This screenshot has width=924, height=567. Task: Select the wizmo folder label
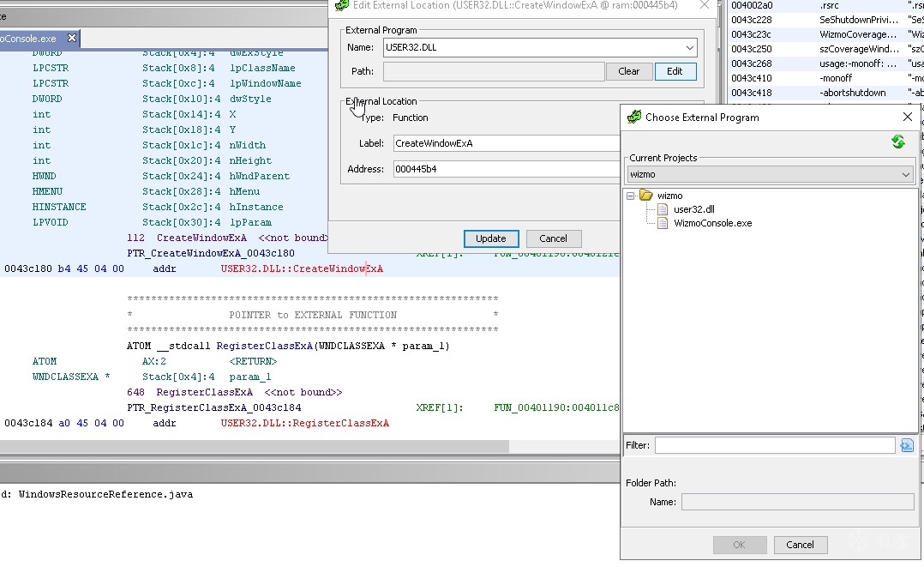pos(669,196)
